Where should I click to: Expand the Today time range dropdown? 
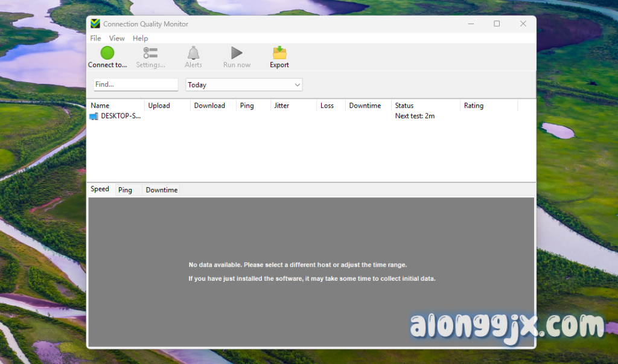pyautogui.click(x=297, y=85)
